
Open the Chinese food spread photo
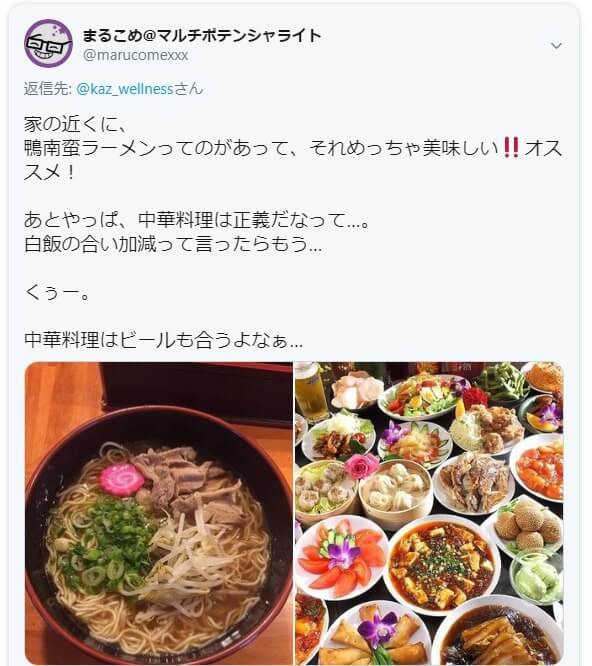tap(429, 514)
